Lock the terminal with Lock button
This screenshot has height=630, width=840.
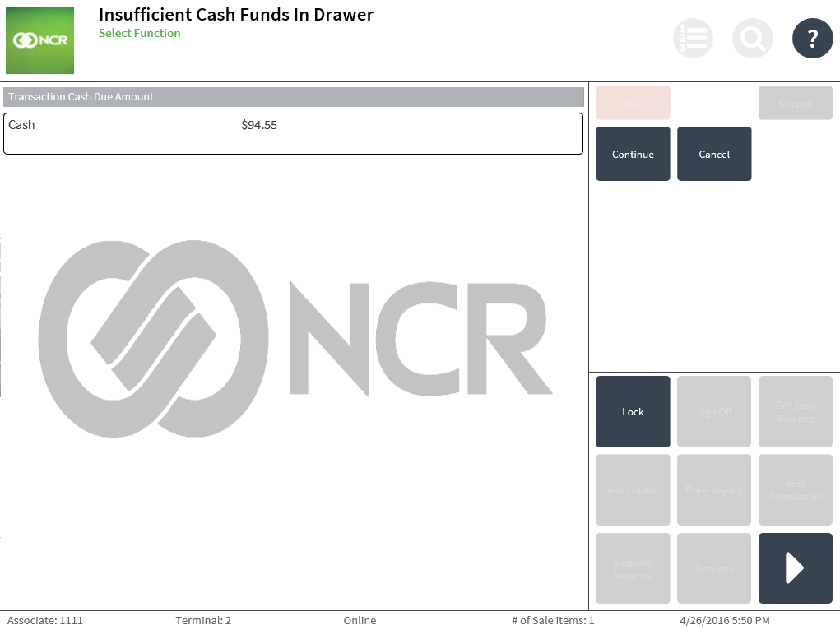(633, 411)
